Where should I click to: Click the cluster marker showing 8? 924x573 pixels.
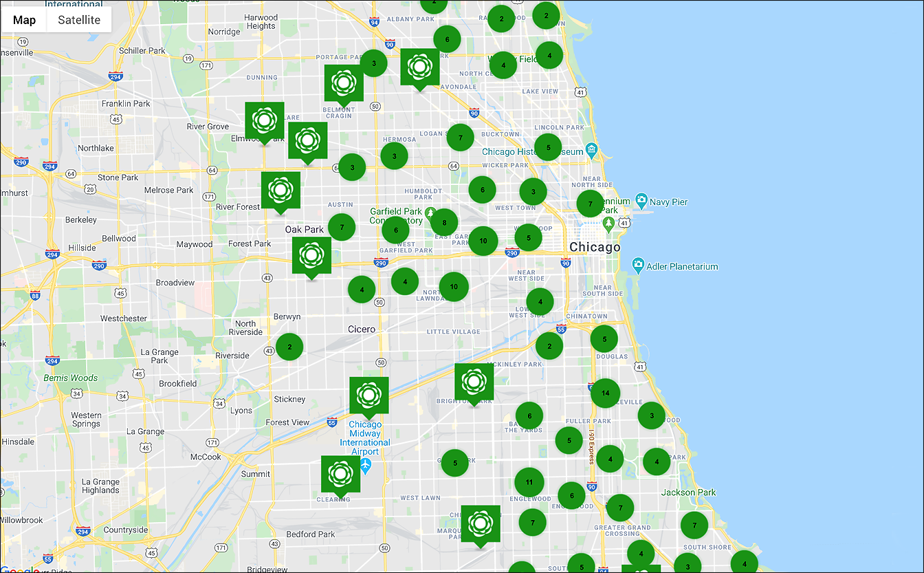point(444,223)
